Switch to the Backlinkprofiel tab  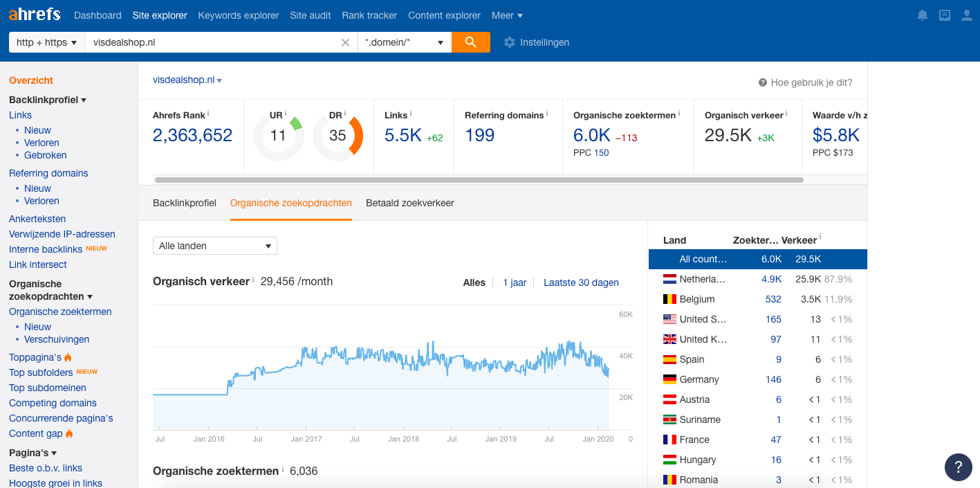185,203
